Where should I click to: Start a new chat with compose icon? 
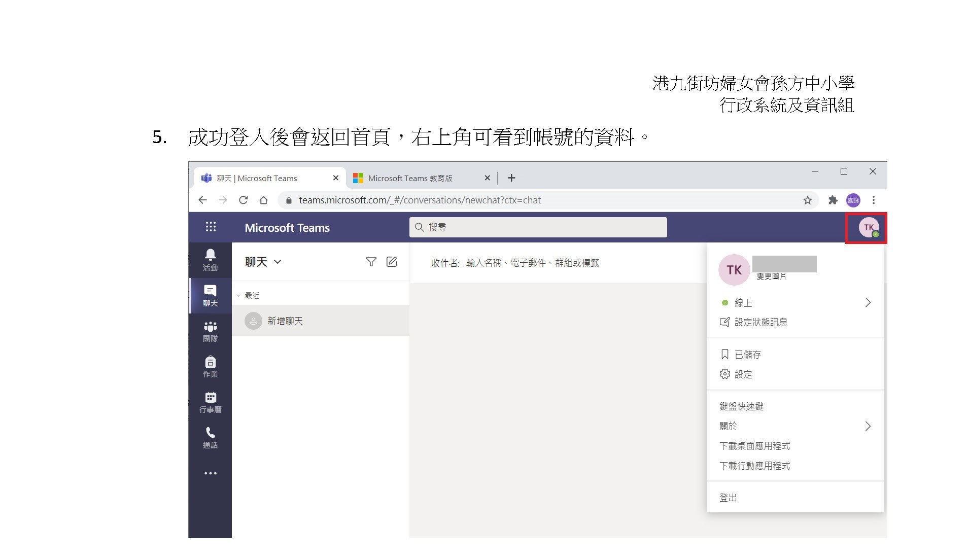tap(392, 262)
